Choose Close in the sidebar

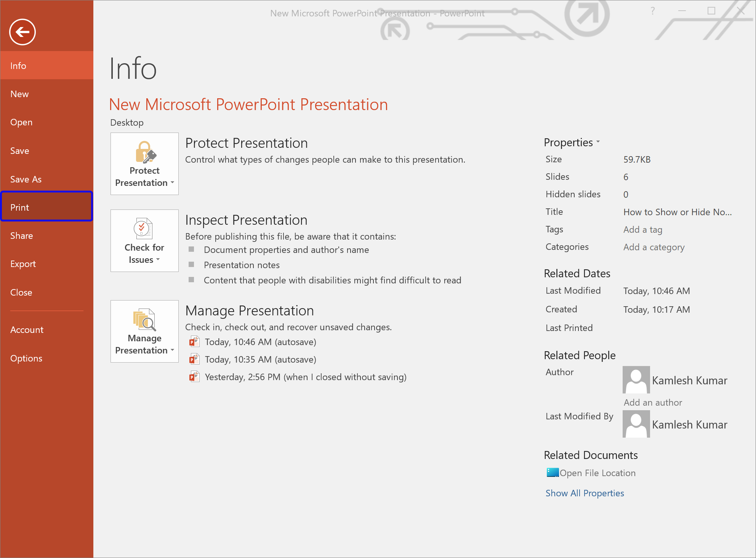[47, 293]
